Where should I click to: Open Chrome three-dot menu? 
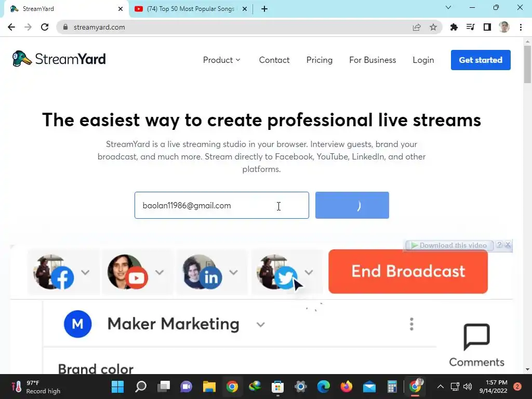point(521,27)
